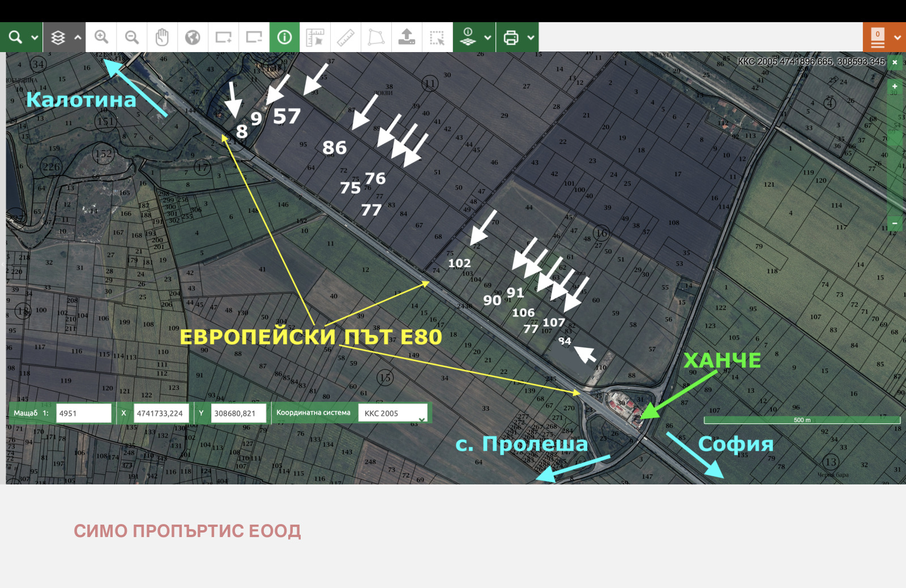This screenshot has width=906, height=588.
Task: Open the orange results list button
Action: (x=877, y=37)
